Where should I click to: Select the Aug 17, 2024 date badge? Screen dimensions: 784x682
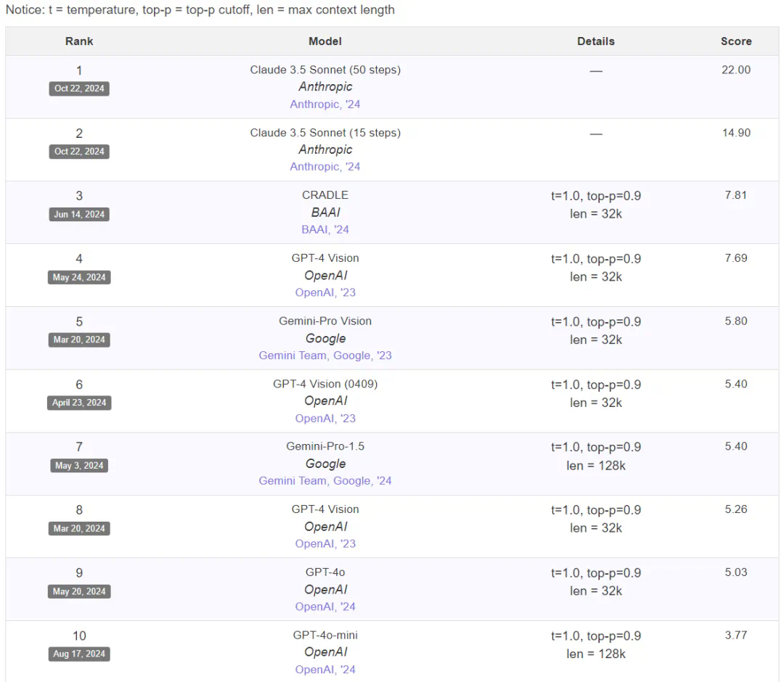[x=79, y=654]
